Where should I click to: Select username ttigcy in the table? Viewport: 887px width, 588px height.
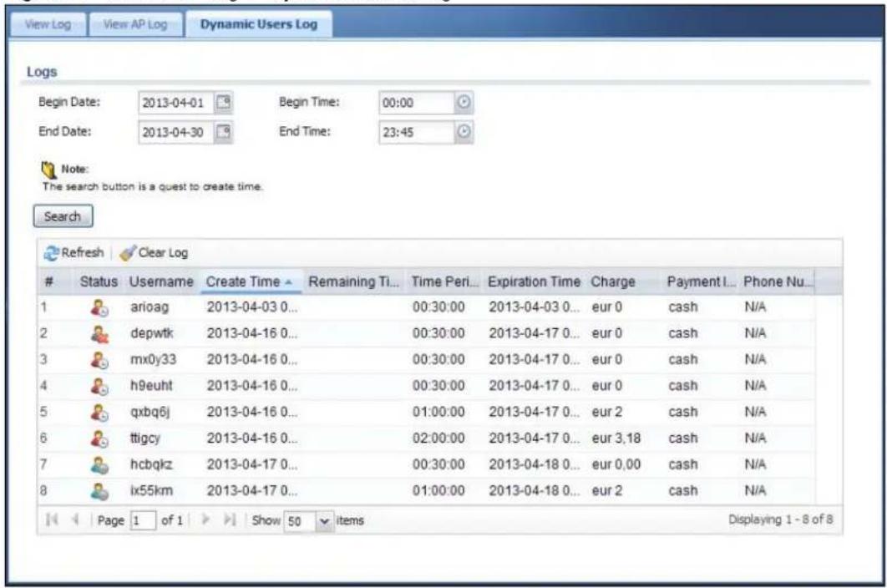(144, 438)
